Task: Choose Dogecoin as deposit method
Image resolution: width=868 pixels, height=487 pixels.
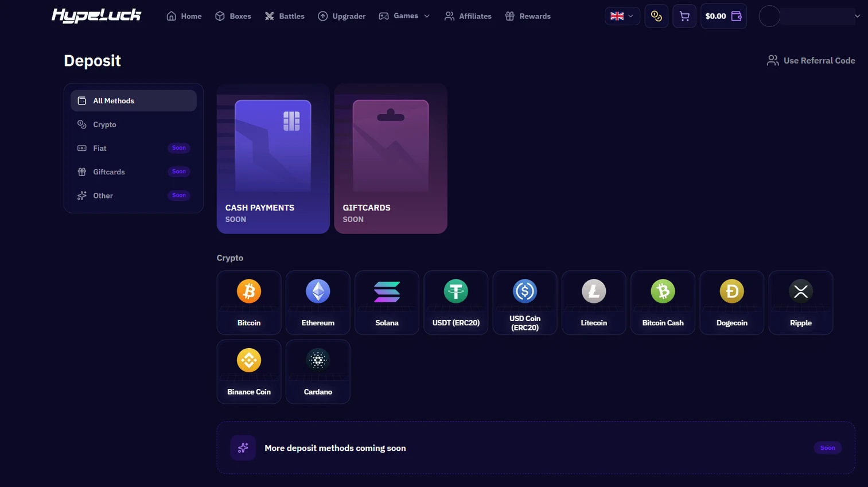Action: 732,303
